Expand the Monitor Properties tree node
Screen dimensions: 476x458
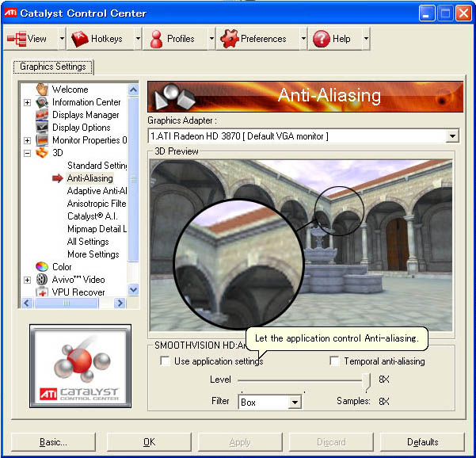pyautogui.click(x=27, y=140)
